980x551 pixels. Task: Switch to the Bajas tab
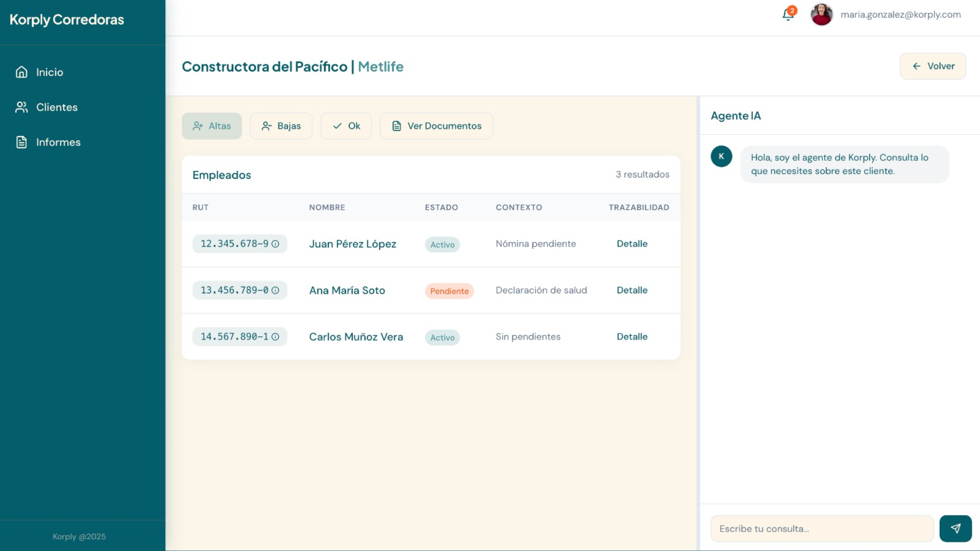(281, 126)
